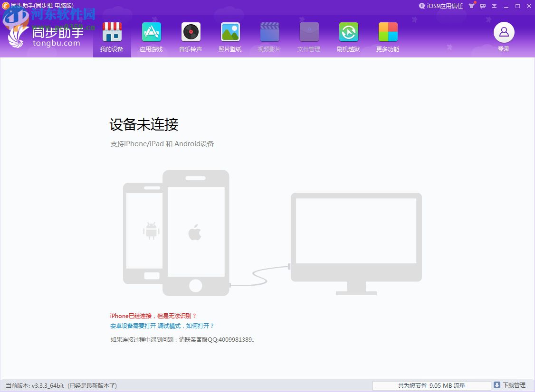This screenshot has width=535, height=392.
Task: Open the feedback message bubble icon
Action: pos(482,6)
